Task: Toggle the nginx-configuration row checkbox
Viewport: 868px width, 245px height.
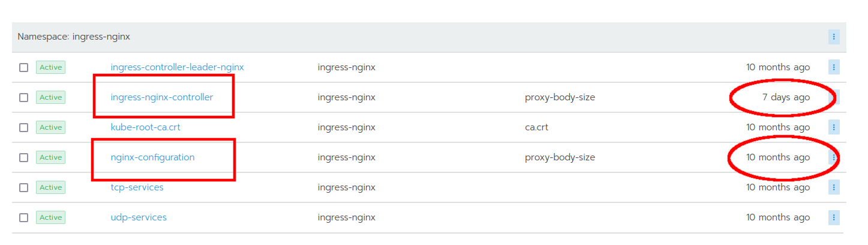Action: tap(23, 157)
